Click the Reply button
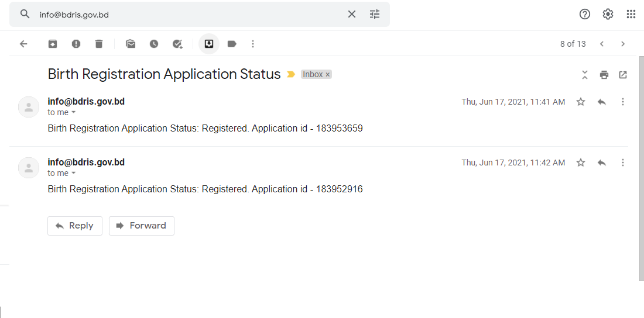This screenshot has width=644, height=318. point(75,226)
